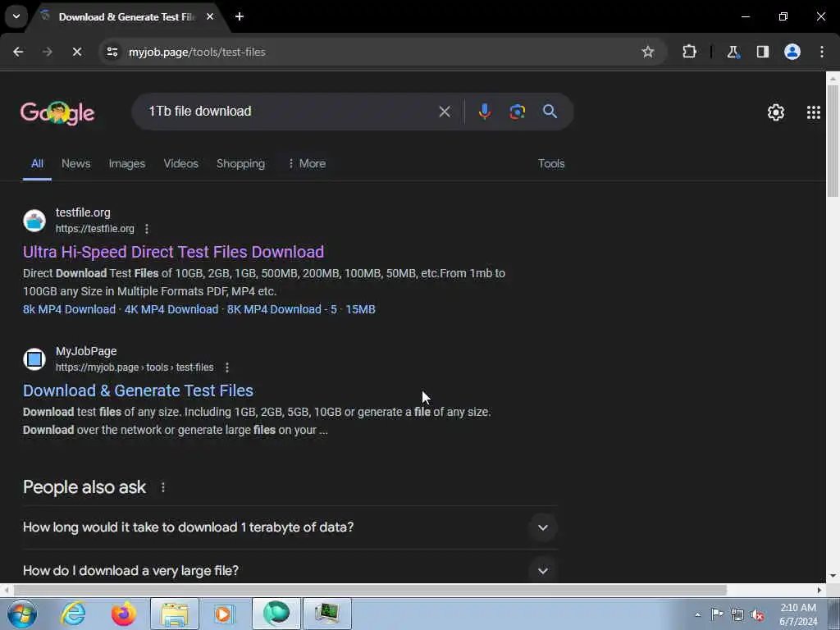This screenshot has width=840, height=630.
Task: Launch Firefox from taskbar
Action: [123, 614]
